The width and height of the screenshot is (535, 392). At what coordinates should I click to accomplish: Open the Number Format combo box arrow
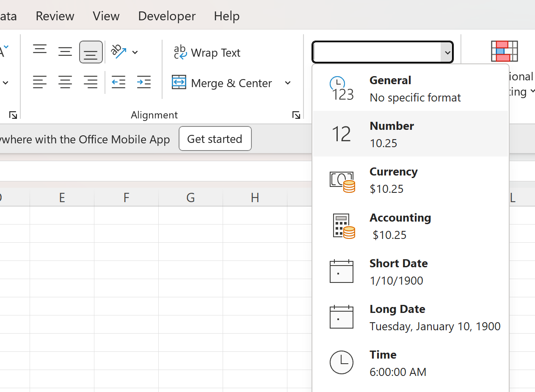[447, 52]
